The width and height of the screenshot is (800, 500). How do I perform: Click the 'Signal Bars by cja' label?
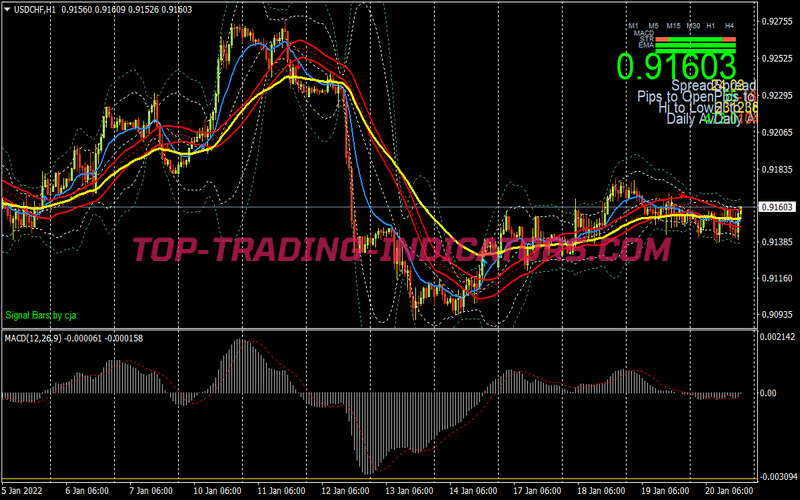[41, 315]
